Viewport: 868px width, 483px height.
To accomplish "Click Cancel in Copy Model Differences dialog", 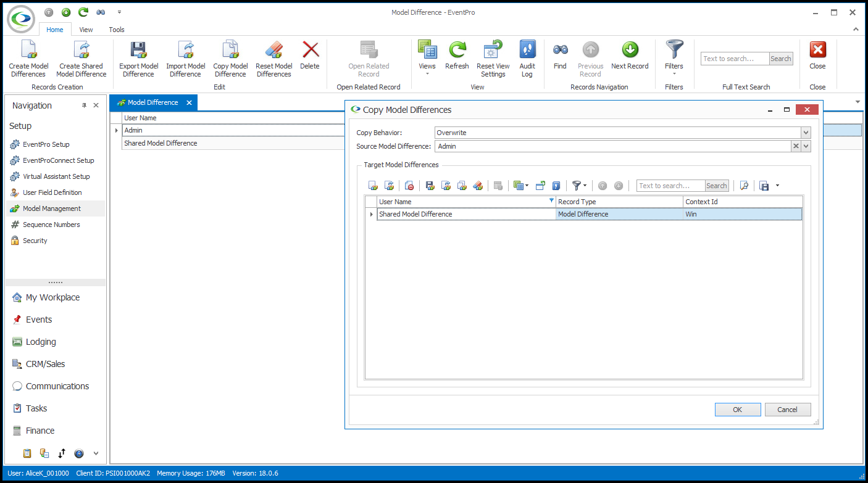I will [788, 410].
